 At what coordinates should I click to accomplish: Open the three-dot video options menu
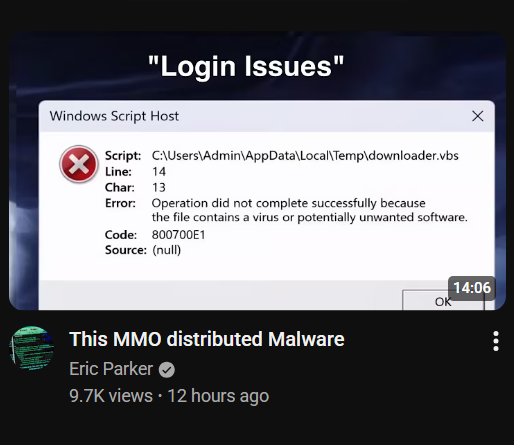click(x=496, y=341)
